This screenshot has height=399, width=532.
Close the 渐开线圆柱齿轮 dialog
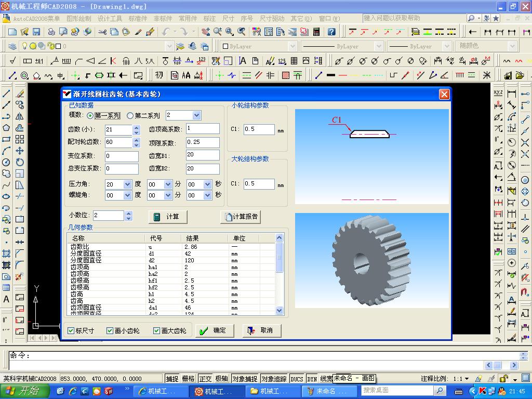tap(444, 94)
